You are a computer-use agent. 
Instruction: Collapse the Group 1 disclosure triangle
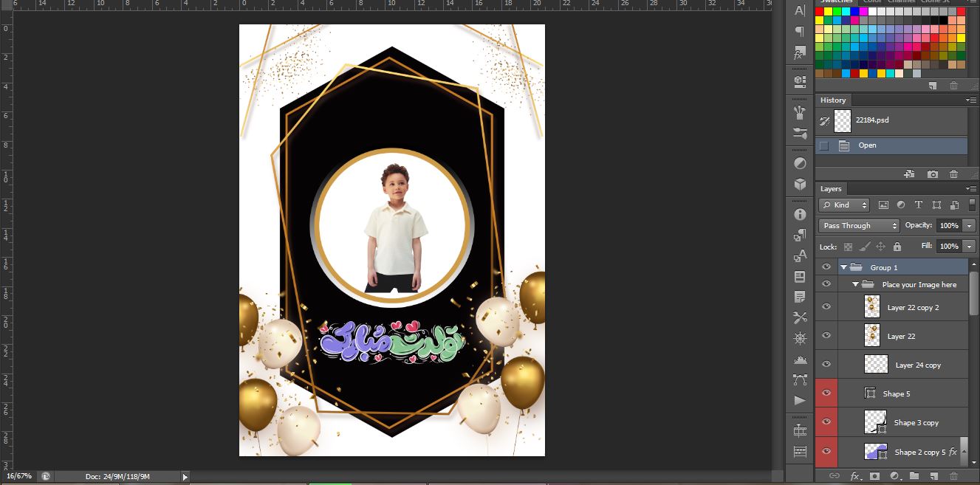coord(844,267)
